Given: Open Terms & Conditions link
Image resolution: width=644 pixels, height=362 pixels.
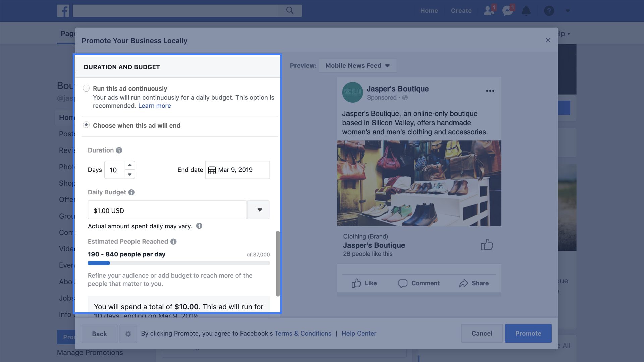Looking at the screenshot, I should coord(303,334).
